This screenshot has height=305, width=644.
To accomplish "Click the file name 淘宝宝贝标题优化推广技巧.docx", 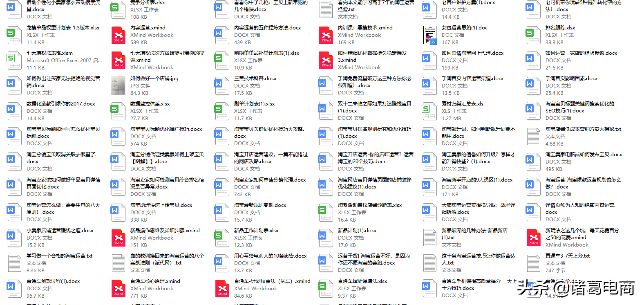I will (x=166, y=129).
